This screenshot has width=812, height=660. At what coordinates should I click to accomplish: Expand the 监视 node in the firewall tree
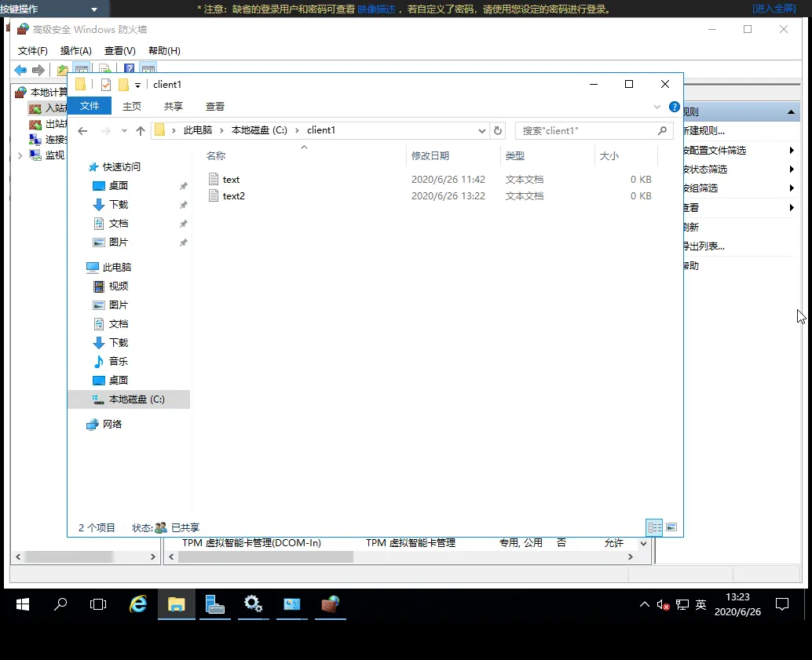(x=19, y=155)
